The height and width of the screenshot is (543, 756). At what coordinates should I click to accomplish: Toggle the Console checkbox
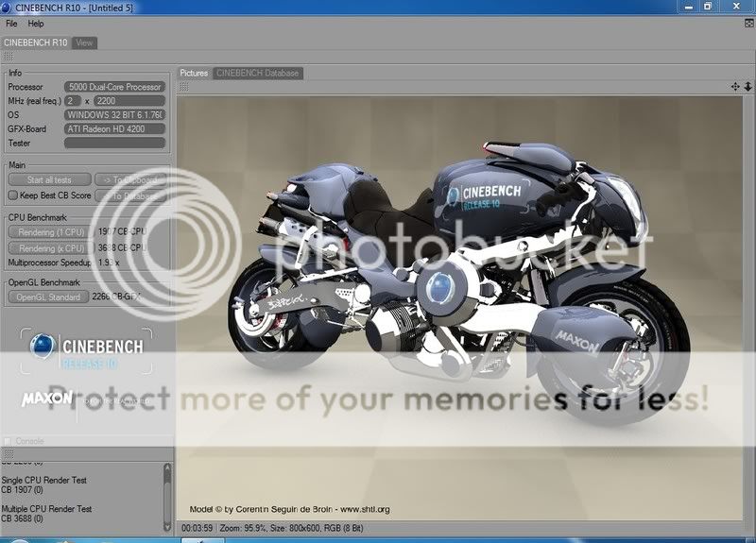pos(8,441)
